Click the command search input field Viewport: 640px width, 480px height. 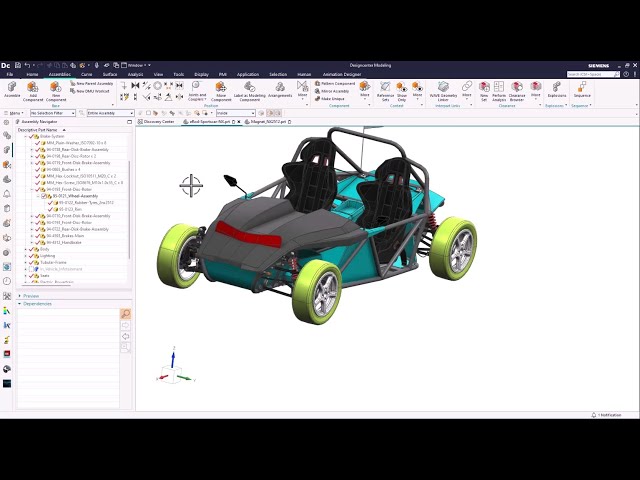coord(591,74)
